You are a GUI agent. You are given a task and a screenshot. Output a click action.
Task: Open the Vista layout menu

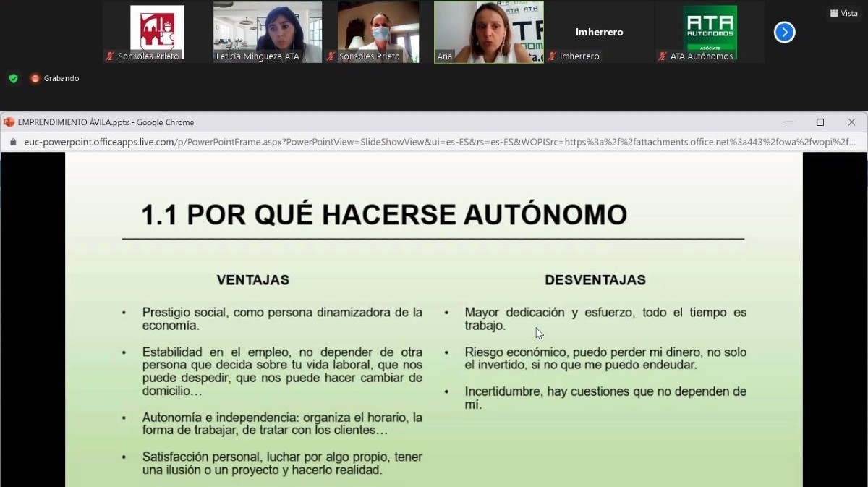point(843,13)
